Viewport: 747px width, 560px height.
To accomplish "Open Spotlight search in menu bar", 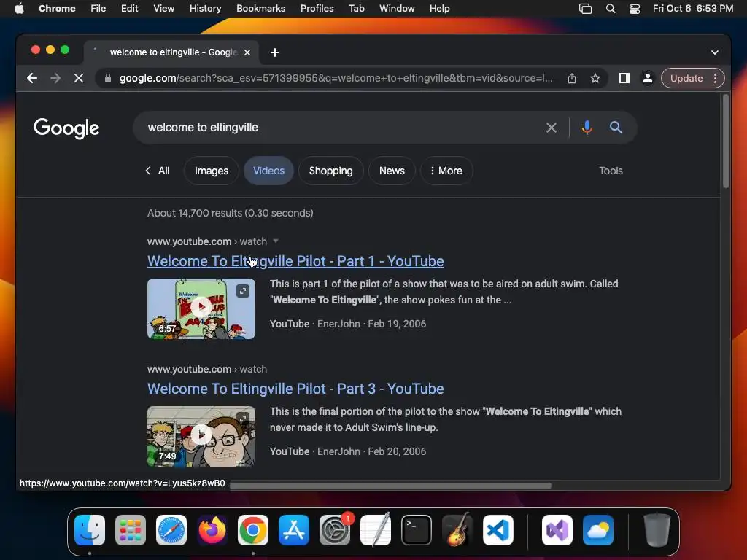I will pos(611,9).
